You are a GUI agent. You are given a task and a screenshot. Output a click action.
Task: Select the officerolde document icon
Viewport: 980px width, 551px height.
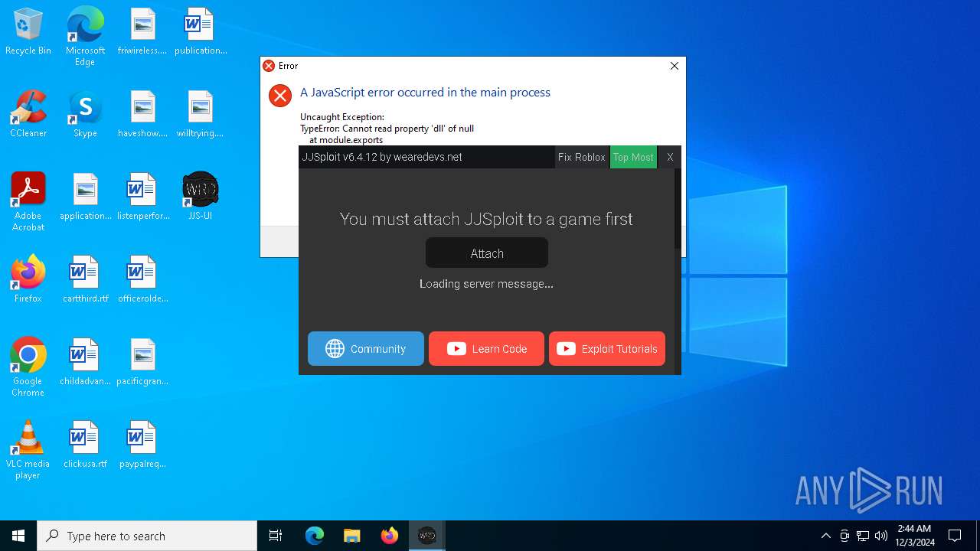[142, 280]
